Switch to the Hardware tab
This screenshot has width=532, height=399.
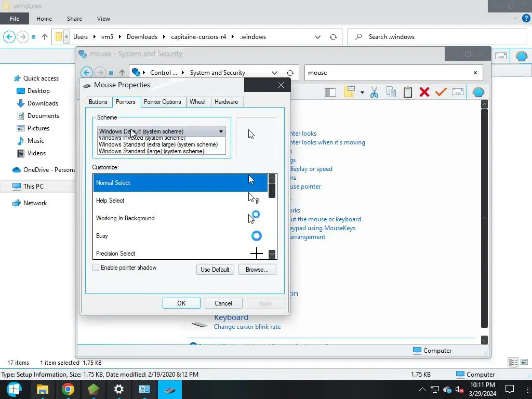(x=227, y=102)
